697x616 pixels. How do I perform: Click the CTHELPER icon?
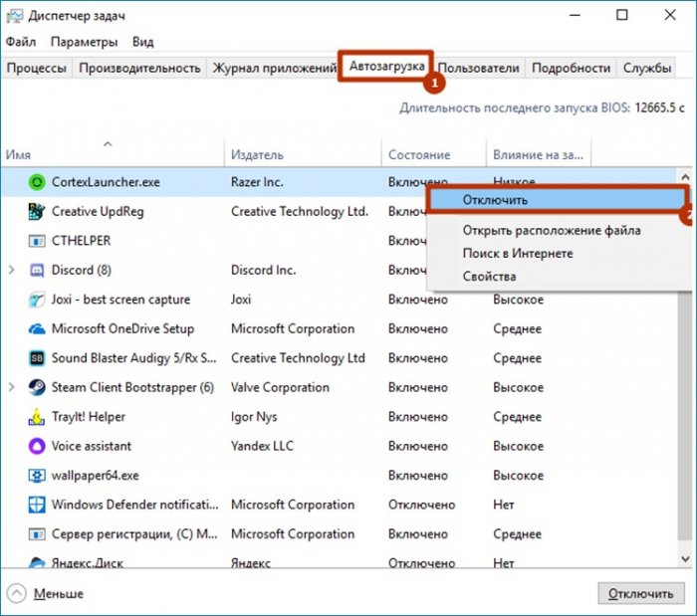(x=37, y=241)
